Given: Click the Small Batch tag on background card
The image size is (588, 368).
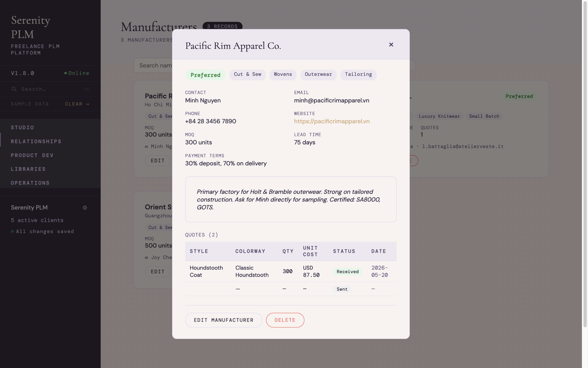Looking at the screenshot, I should tap(484, 116).
